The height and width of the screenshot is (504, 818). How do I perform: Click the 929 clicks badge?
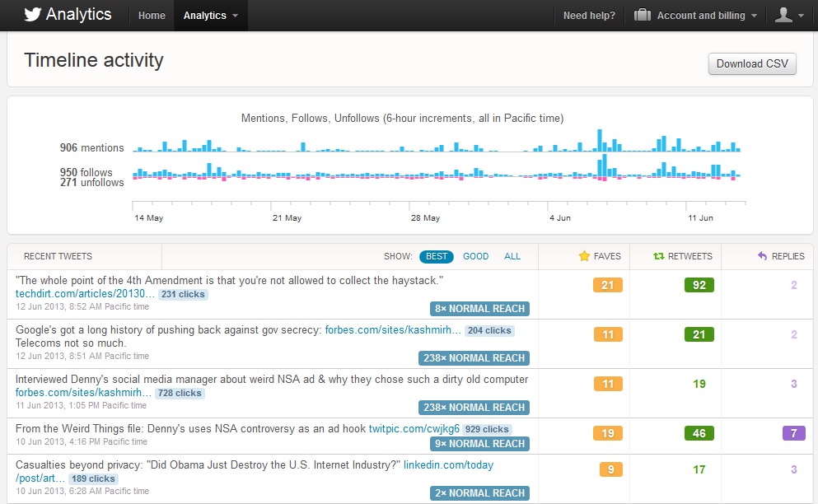pyautogui.click(x=487, y=429)
